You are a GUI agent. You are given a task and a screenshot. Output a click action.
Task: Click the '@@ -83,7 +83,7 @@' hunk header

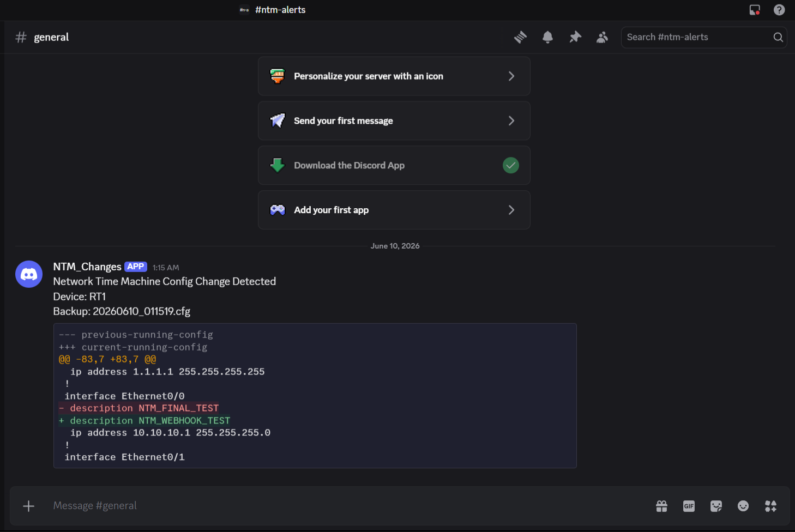tap(107, 359)
